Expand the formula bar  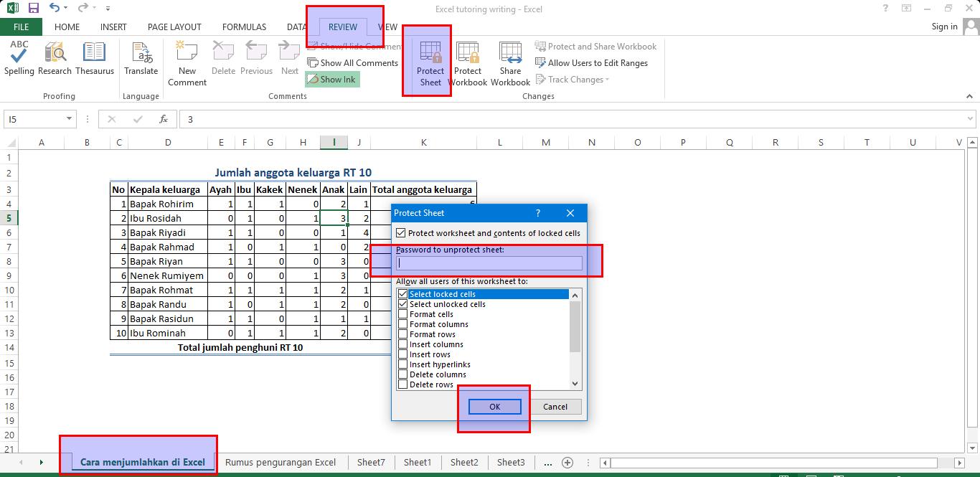click(970, 119)
